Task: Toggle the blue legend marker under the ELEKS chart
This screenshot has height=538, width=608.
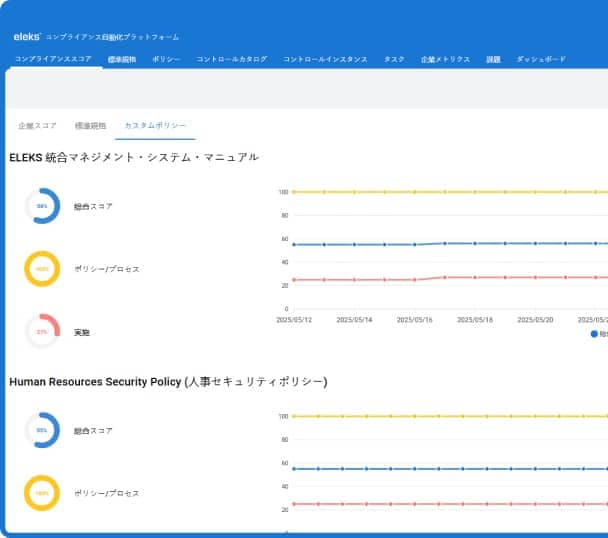Action: [594, 334]
